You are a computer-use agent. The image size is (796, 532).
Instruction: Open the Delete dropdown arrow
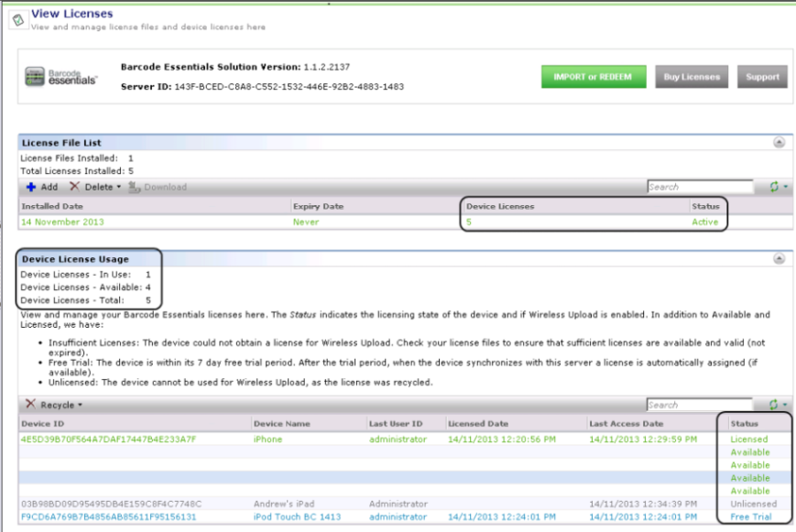(118, 188)
